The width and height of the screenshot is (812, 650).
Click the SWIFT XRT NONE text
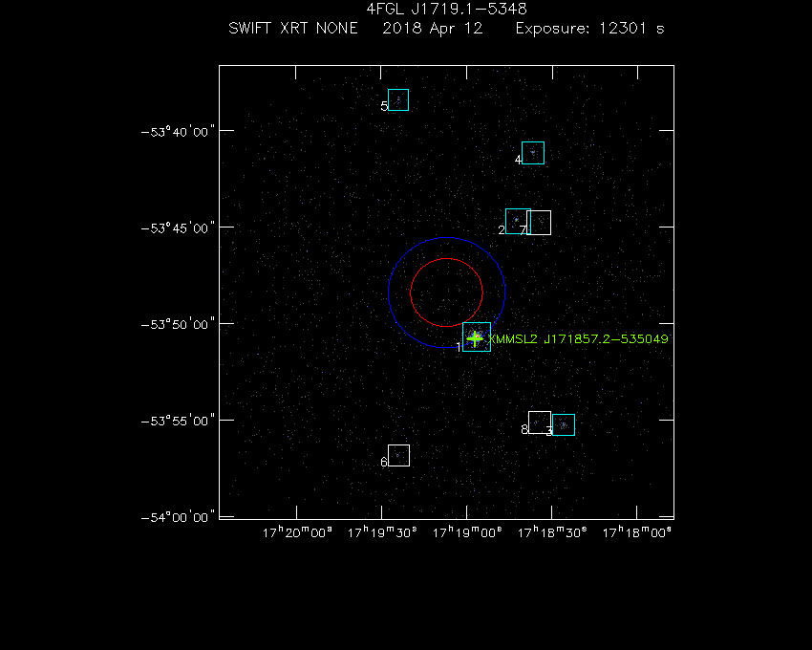(x=293, y=29)
